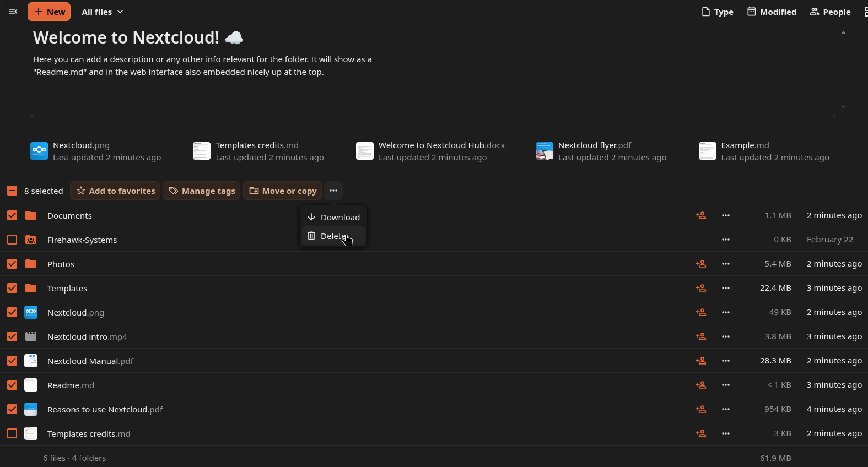Choose Delete from the actions menu
Viewport: 868px width, 467px height.
pyautogui.click(x=333, y=236)
